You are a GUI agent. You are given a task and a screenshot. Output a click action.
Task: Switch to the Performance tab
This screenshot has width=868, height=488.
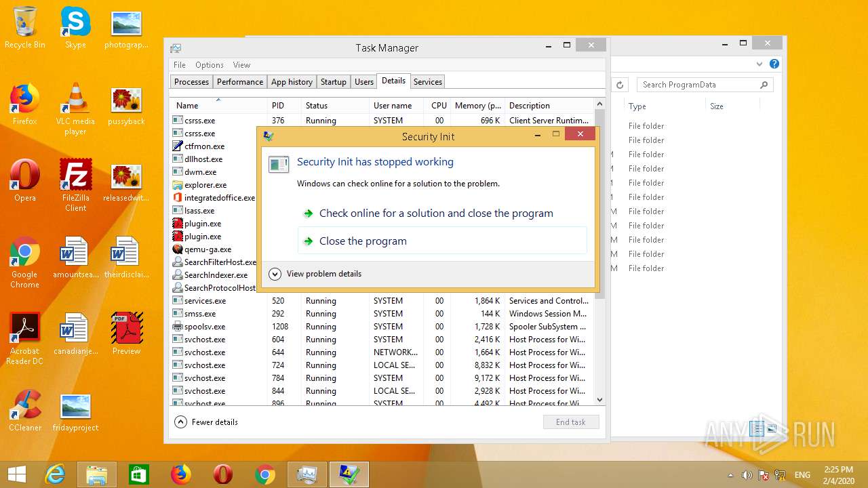240,81
